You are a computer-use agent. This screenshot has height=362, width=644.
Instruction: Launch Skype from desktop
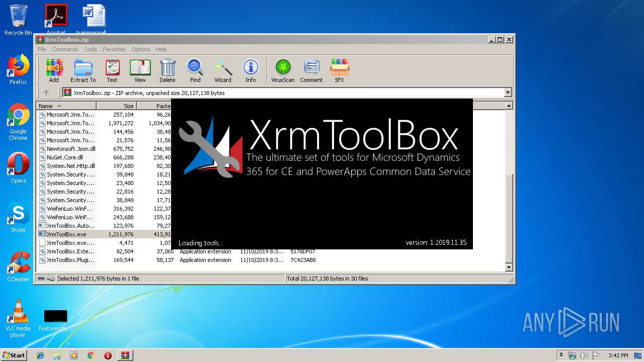(18, 218)
